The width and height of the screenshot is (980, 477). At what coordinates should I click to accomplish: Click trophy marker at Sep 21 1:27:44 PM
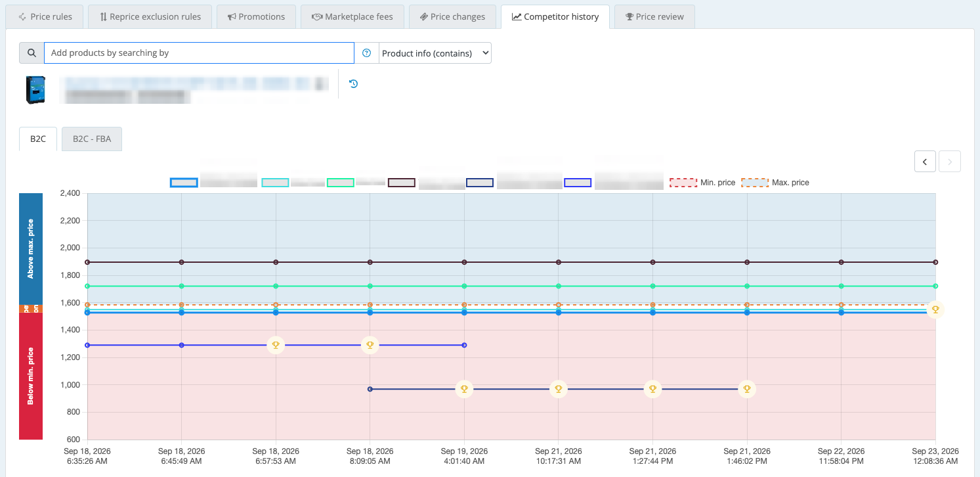[x=652, y=389]
